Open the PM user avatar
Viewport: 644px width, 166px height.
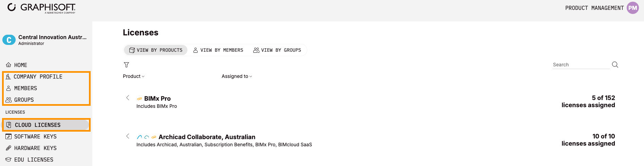[632, 8]
